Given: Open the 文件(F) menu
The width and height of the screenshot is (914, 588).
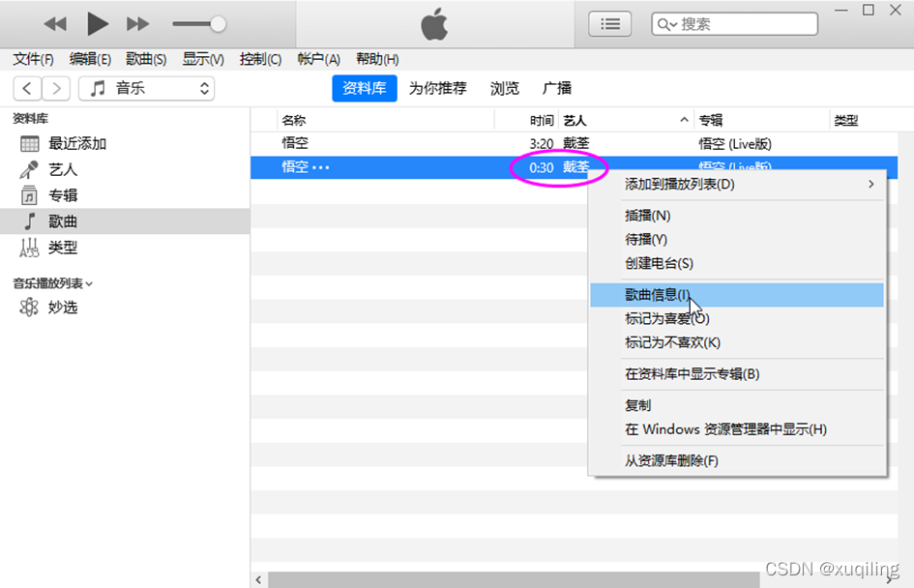Looking at the screenshot, I should click(x=33, y=59).
